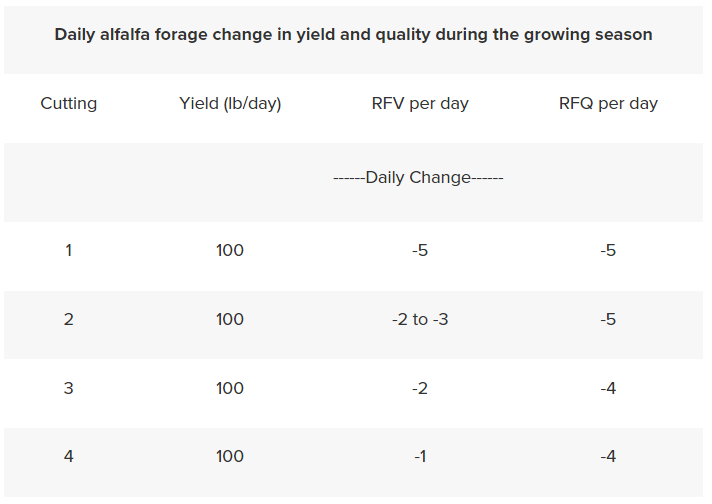
Task: Select the RFQ per day header
Action: 608,104
